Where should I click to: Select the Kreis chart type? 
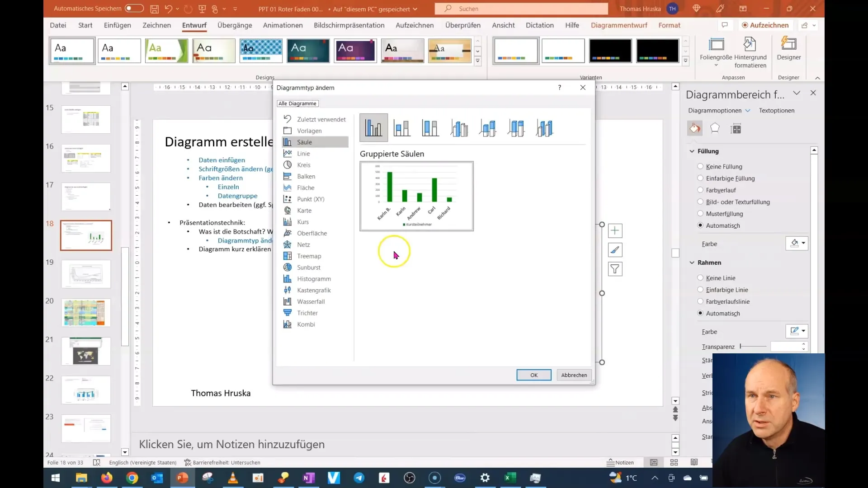[x=303, y=164]
